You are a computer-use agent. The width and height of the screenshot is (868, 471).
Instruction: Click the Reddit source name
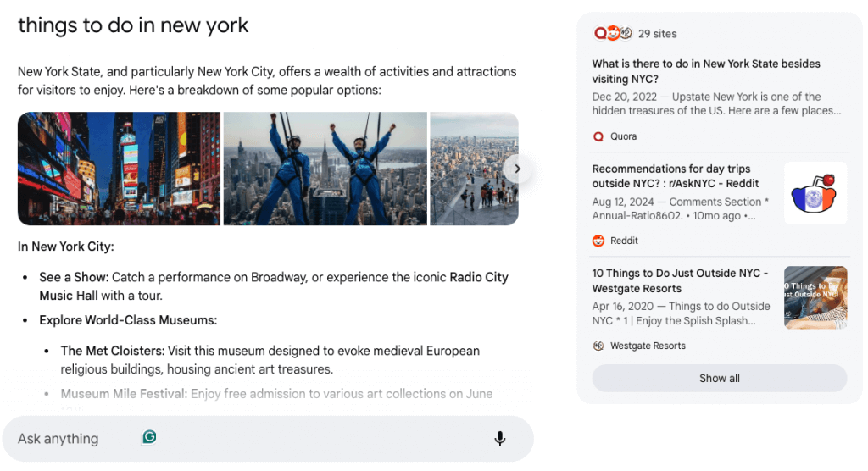tap(624, 241)
